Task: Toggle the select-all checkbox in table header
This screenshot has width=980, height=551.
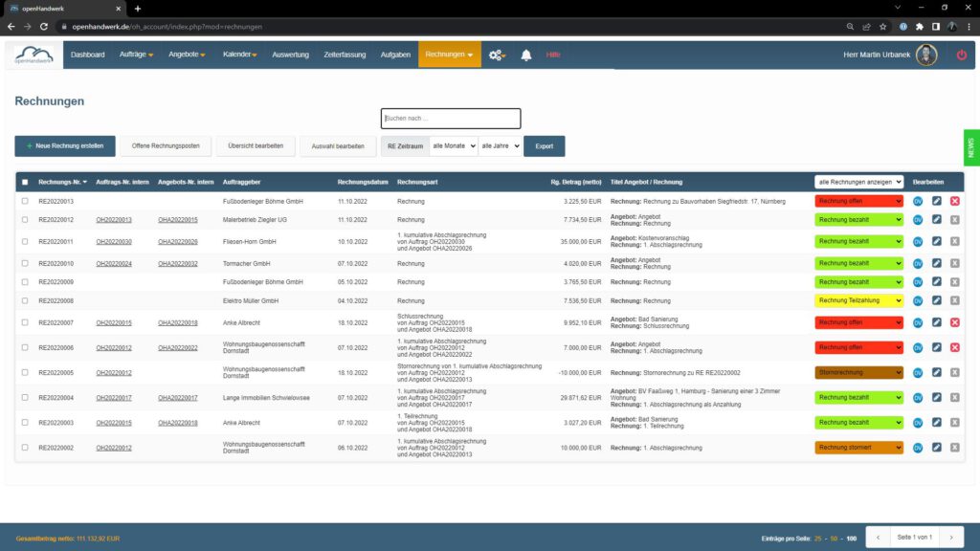Action: tap(25, 182)
